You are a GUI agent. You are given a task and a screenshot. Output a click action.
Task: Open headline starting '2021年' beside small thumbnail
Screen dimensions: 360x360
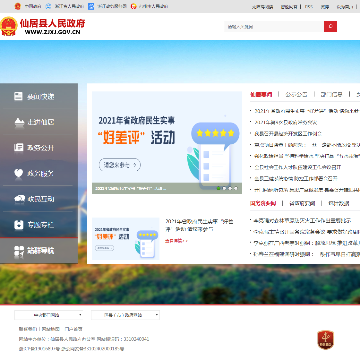click(x=199, y=225)
